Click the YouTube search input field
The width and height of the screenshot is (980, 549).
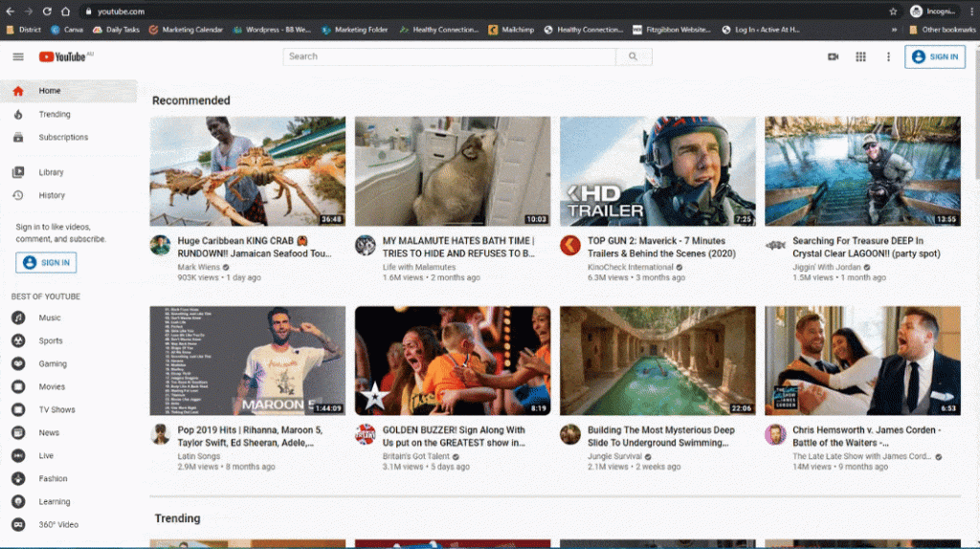[x=450, y=56]
